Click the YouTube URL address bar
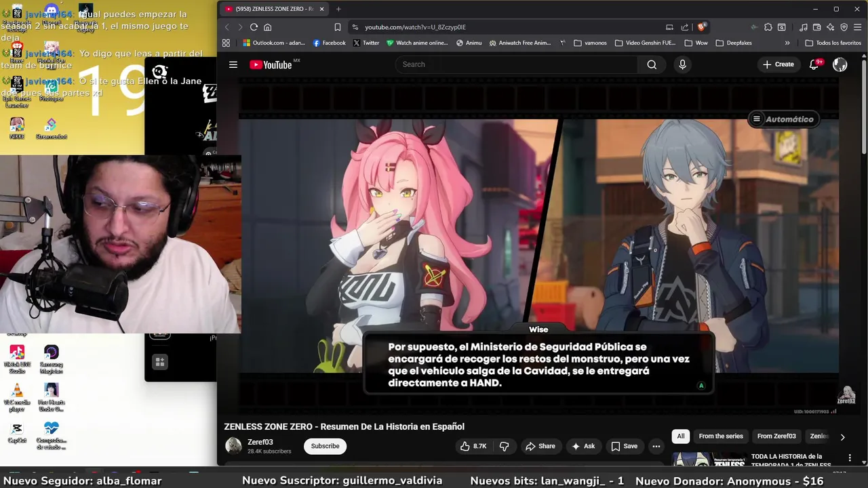 (415, 27)
